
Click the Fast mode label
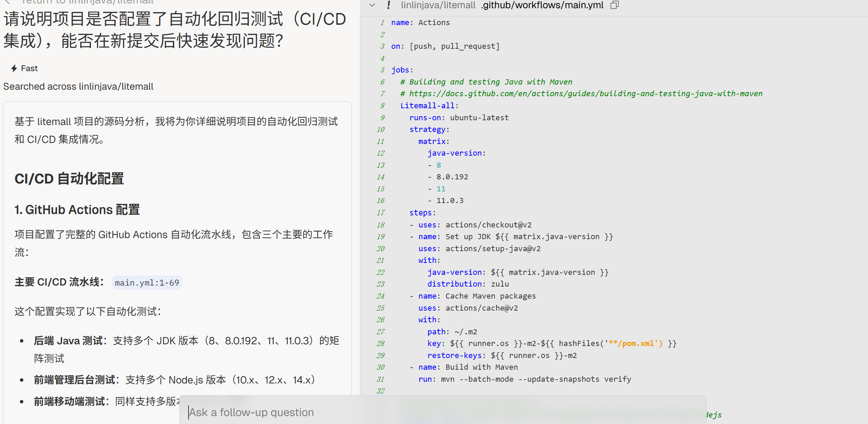click(29, 68)
